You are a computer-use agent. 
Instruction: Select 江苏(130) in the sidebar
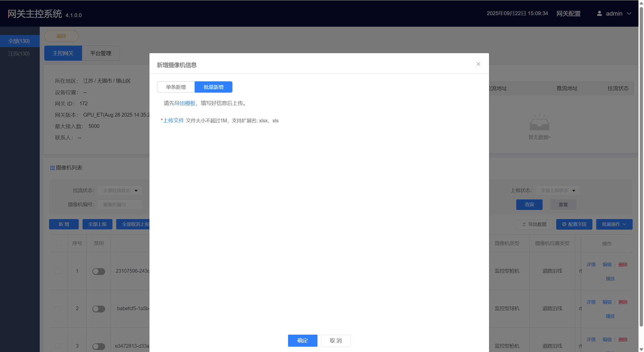coord(20,54)
